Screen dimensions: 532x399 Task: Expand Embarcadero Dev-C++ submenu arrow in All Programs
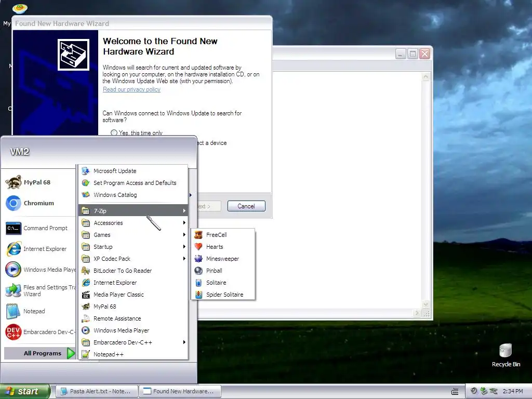click(184, 342)
